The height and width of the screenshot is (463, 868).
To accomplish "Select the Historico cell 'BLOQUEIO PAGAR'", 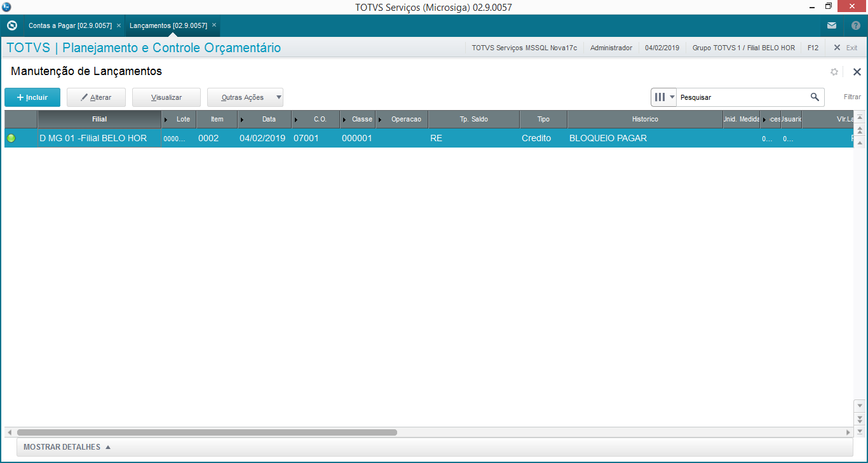I will click(x=645, y=138).
